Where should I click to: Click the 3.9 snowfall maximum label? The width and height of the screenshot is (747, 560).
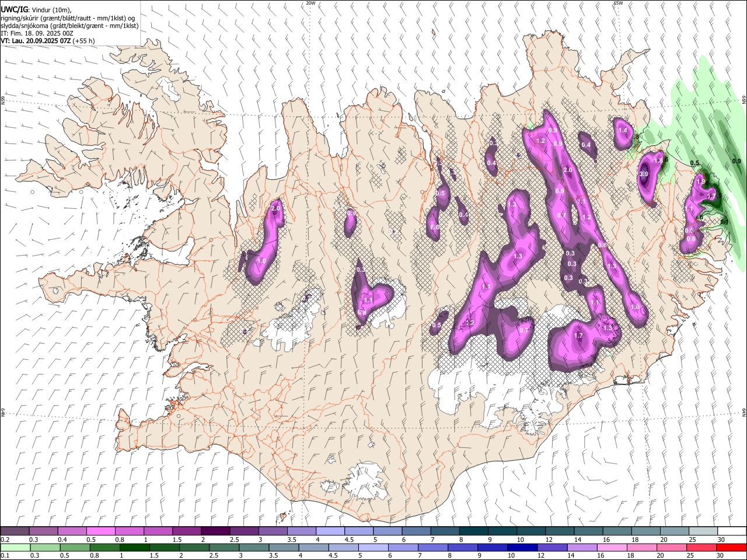(x=644, y=174)
